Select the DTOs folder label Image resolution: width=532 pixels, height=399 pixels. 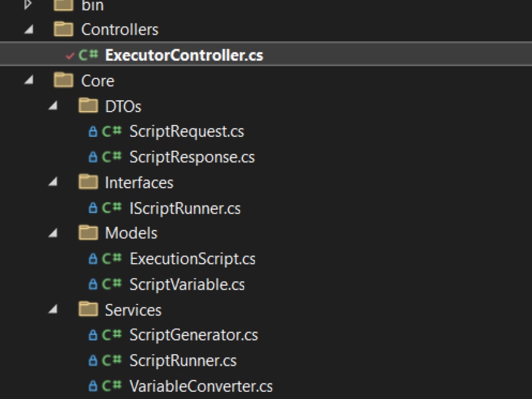[x=123, y=106]
